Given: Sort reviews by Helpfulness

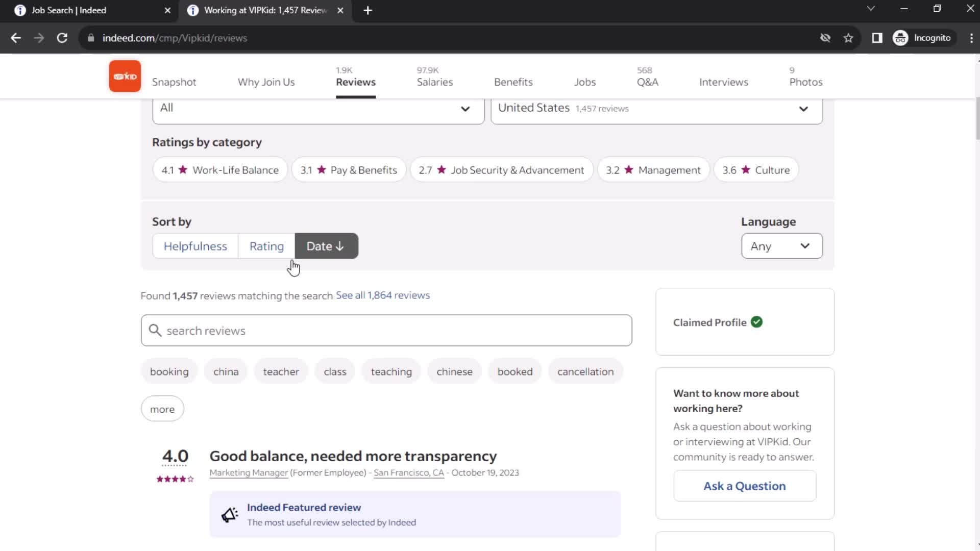Looking at the screenshot, I should (195, 246).
